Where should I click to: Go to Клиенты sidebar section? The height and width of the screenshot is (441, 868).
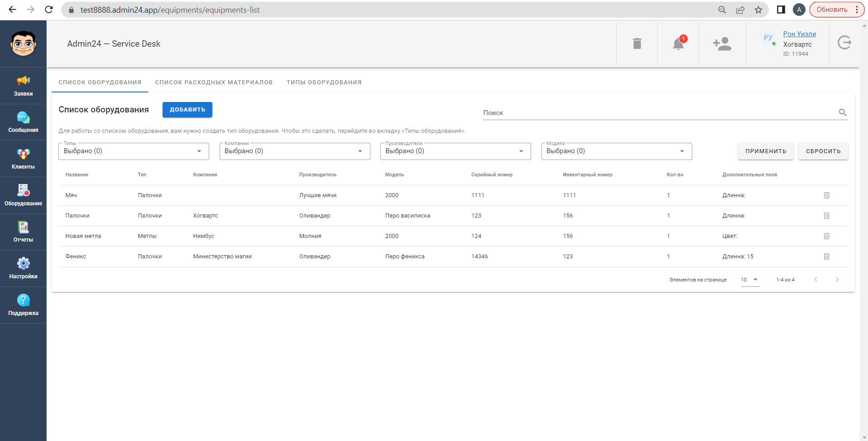tap(23, 159)
